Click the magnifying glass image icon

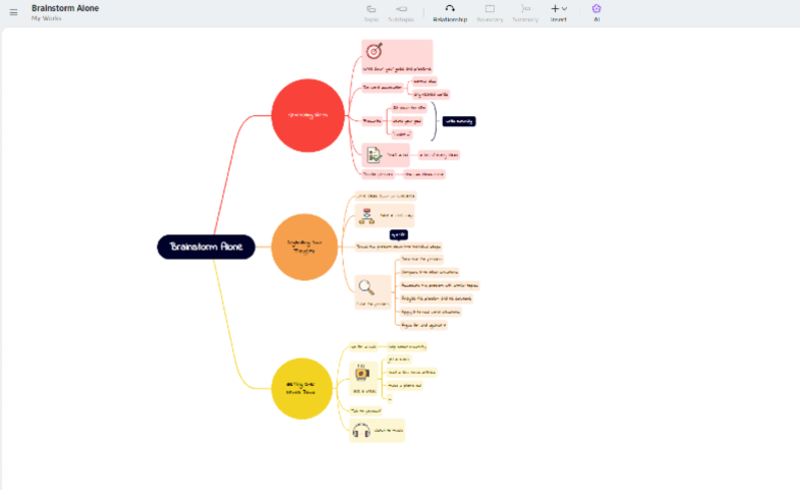[x=367, y=284]
